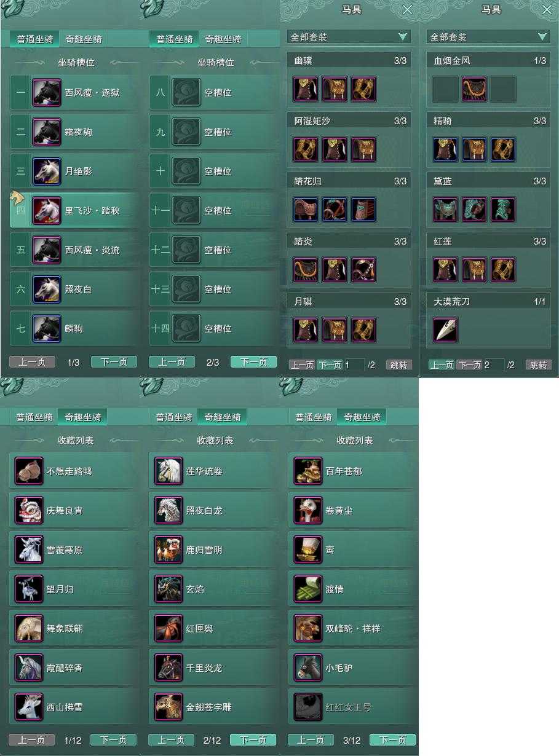Select the 月绝影 white horse icon
This screenshot has width=559, height=756.
click(x=47, y=171)
